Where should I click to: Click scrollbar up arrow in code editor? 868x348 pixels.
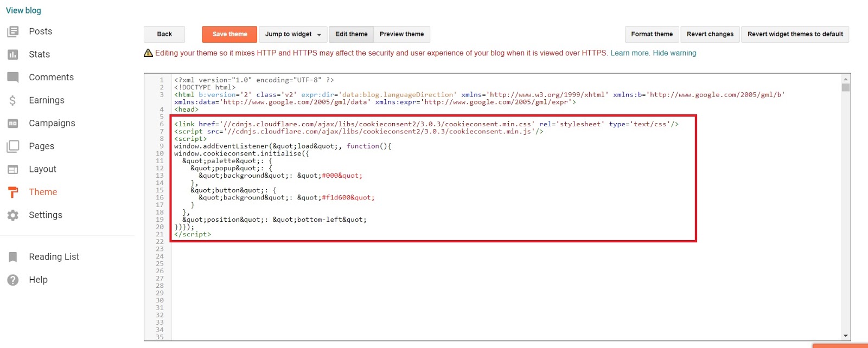[x=846, y=79]
